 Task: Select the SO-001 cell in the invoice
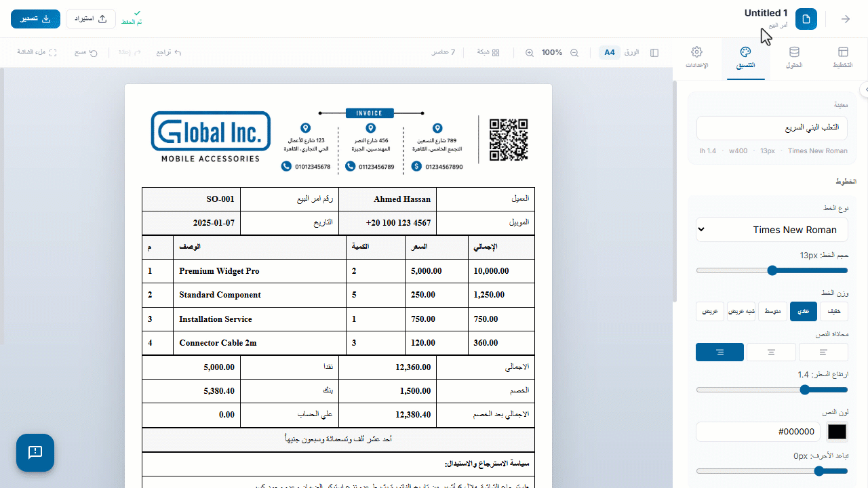(x=191, y=199)
